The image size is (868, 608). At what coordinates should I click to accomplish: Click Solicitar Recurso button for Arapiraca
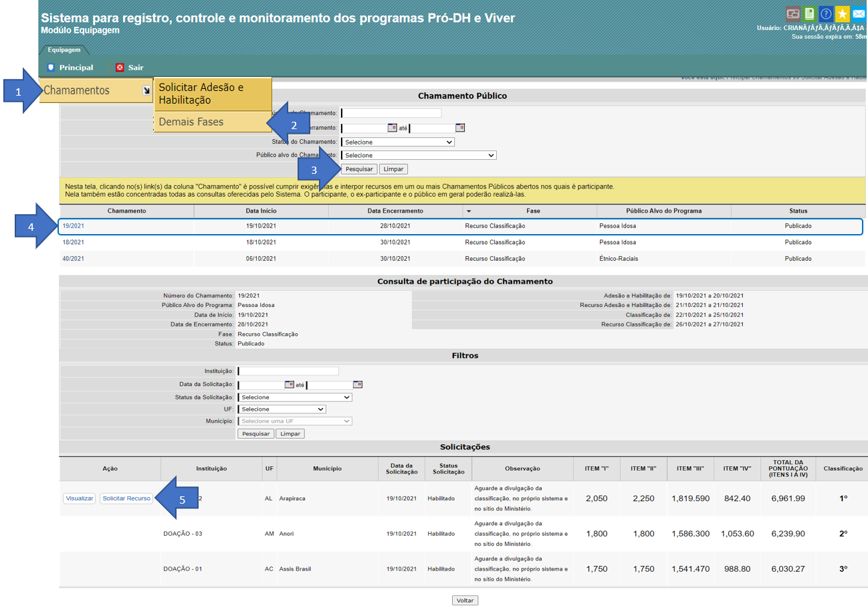click(126, 498)
